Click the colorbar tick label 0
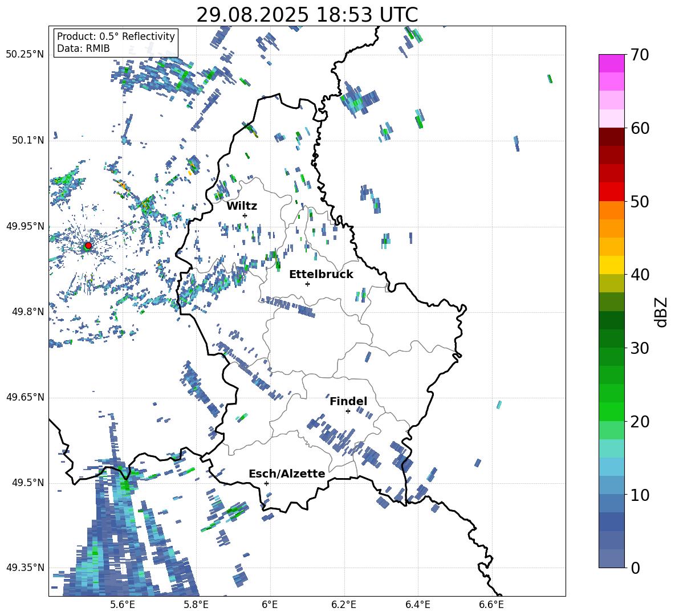The image size is (675, 616). [x=635, y=568]
